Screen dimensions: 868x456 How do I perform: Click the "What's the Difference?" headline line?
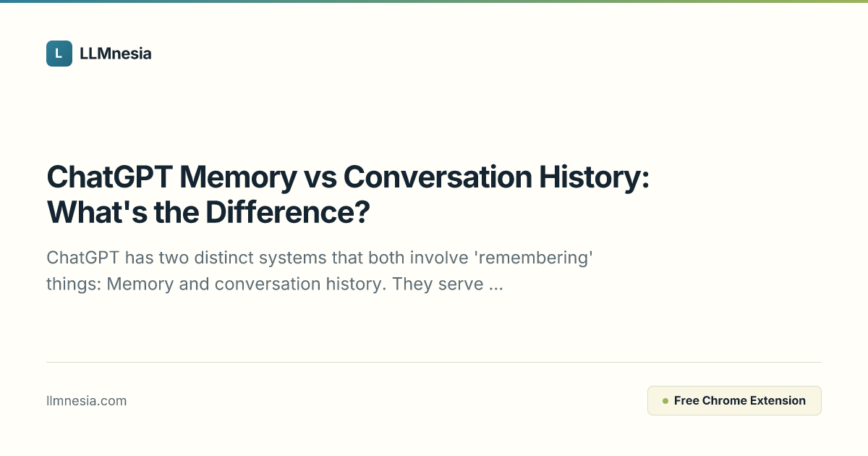(x=208, y=211)
